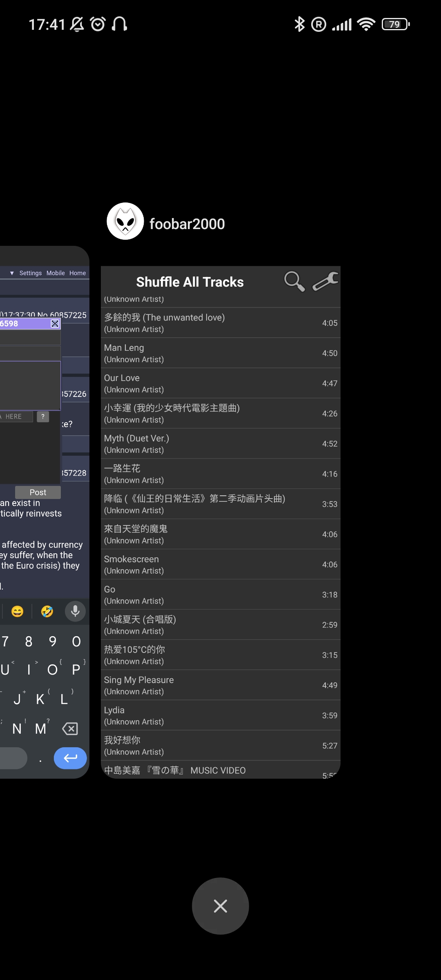Click Mobile link in browser card
The width and height of the screenshot is (441, 980).
click(x=56, y=273)
